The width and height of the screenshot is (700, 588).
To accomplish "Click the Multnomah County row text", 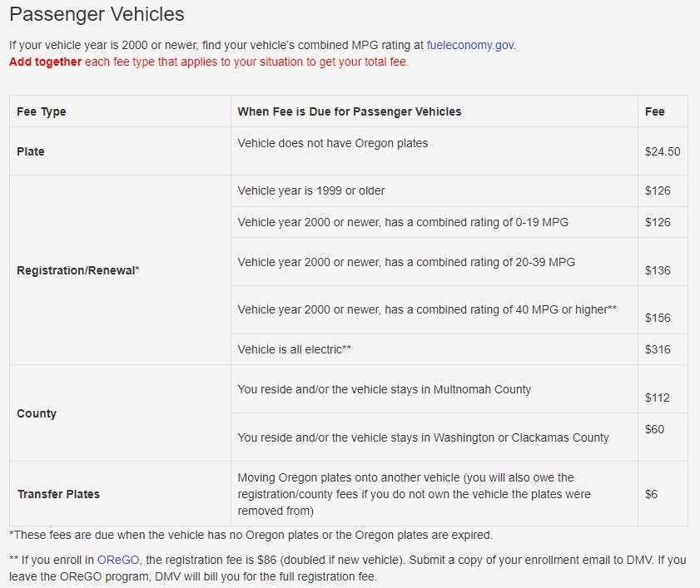I will (x=385, y=389).
